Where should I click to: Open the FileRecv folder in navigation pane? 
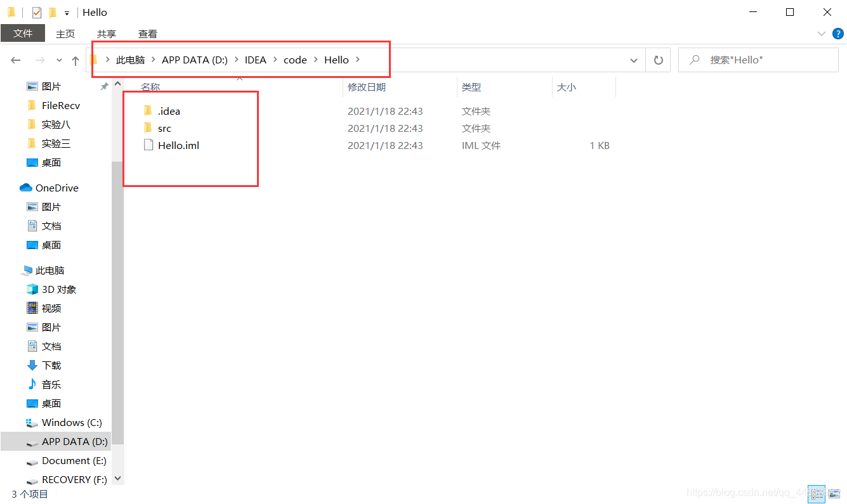(61, 105)
